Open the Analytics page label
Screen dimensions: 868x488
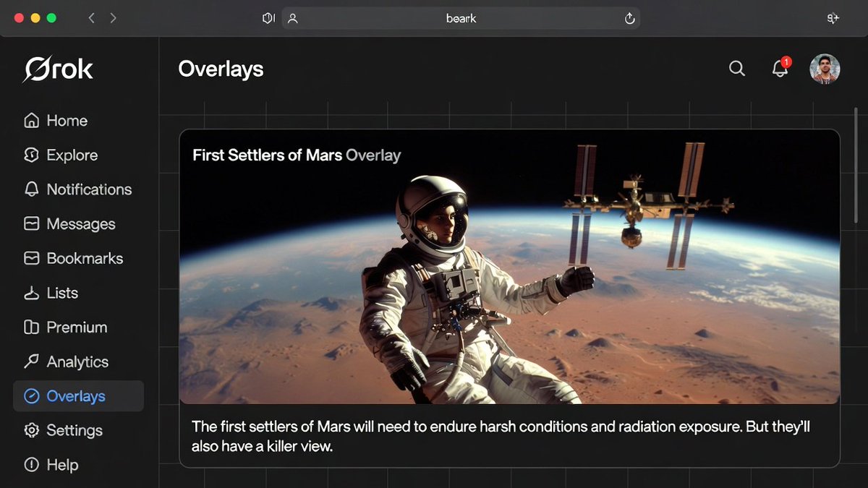[x=77, y=361]
